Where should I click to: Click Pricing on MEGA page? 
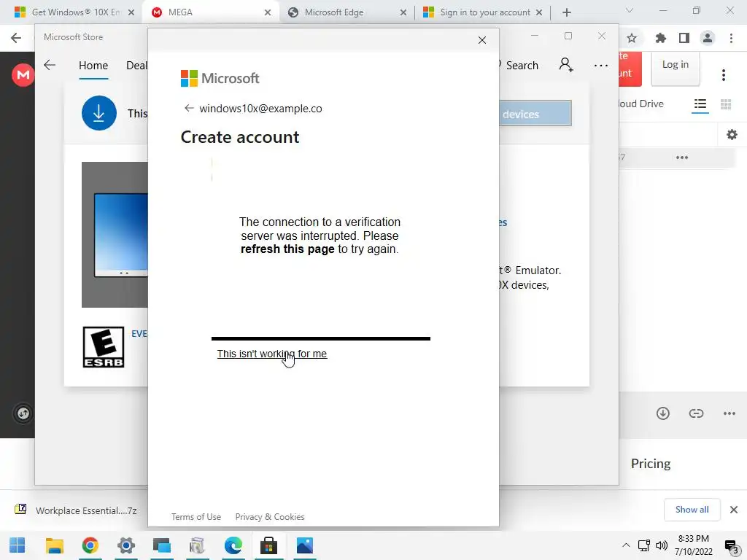coord(650,463)
